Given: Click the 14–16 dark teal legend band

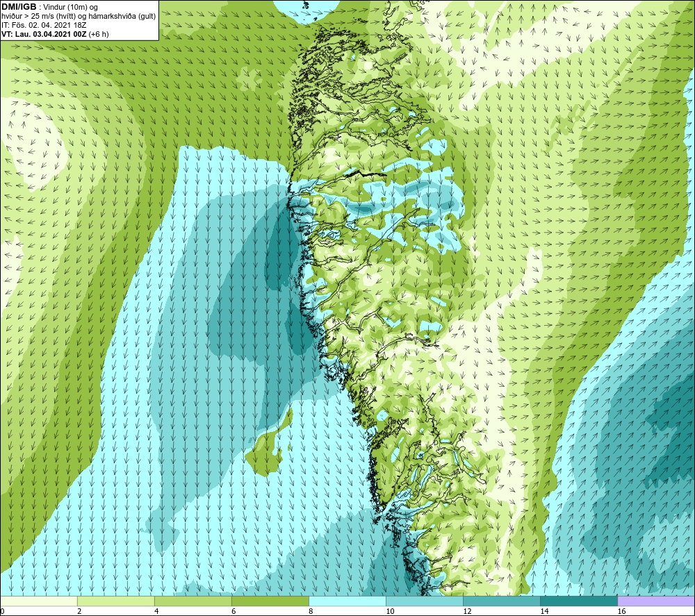Looking at the screenshot, I should tap(579, 601).
